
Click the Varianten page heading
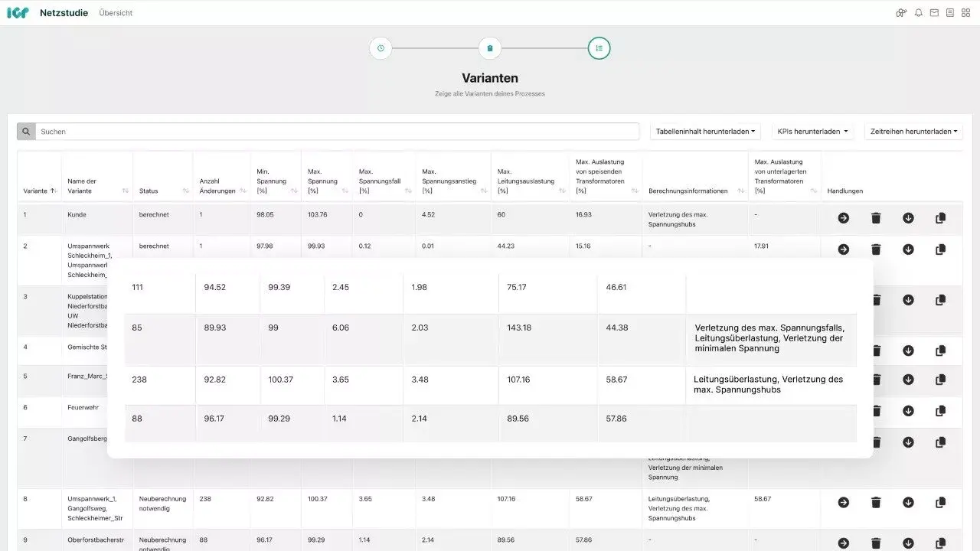[490, 78]
